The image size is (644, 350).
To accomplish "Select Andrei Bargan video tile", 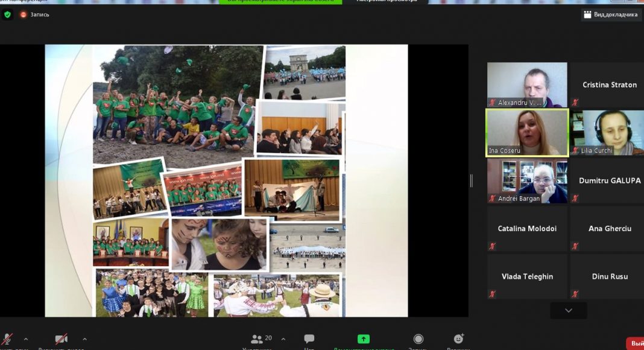I will click(x=527, y=181).
